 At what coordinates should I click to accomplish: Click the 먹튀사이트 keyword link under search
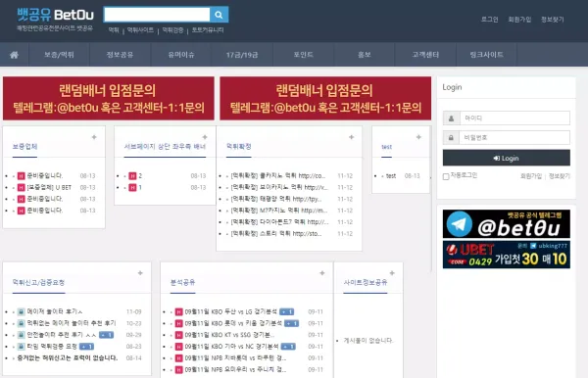[140, 30]
